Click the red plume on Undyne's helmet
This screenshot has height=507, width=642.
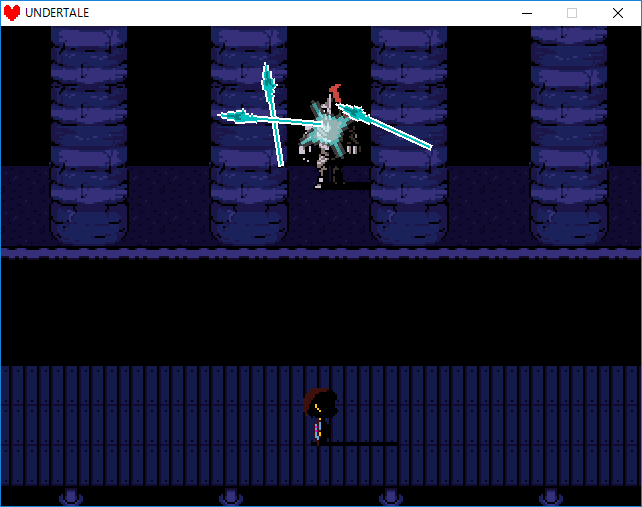[x=335, y=93]
